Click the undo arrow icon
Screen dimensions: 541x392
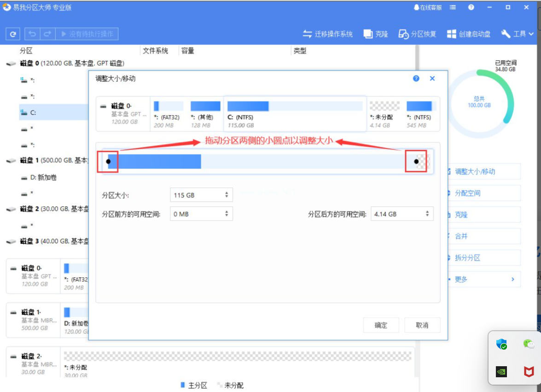32,34
